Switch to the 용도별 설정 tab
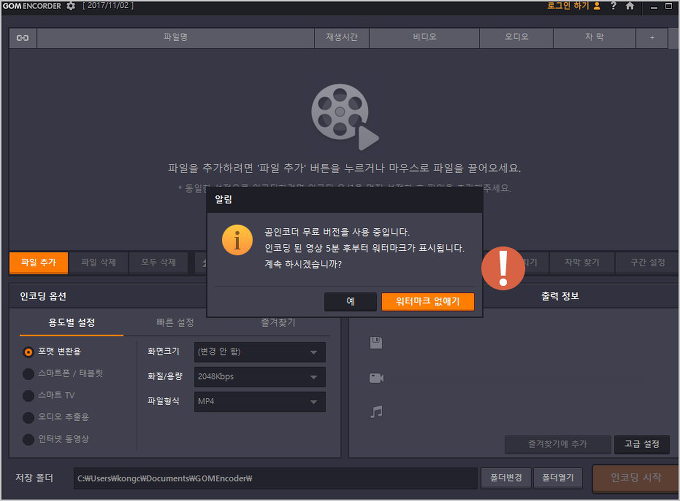680x501 pixels. [71, 323]
